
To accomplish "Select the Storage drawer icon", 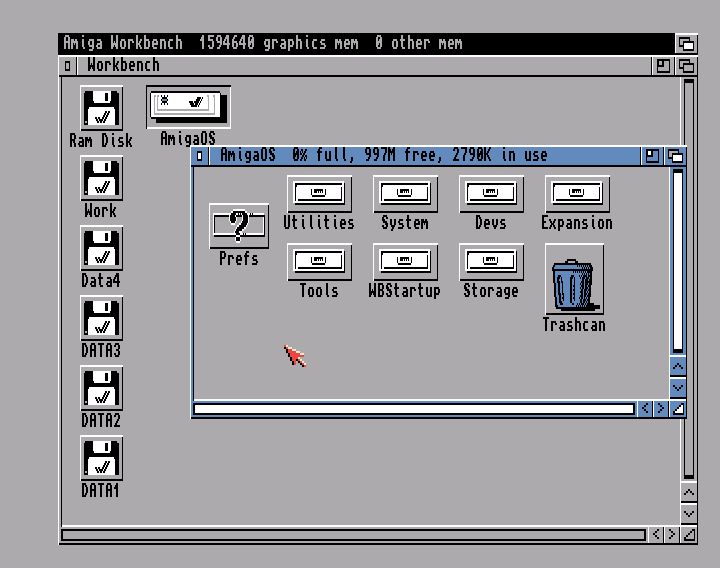I will 491,261.
